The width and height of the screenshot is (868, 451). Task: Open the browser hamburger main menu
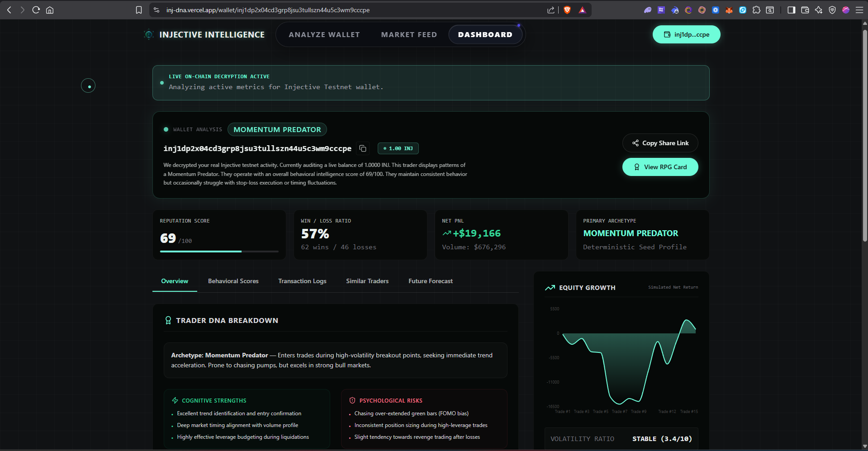click(859, 10)
